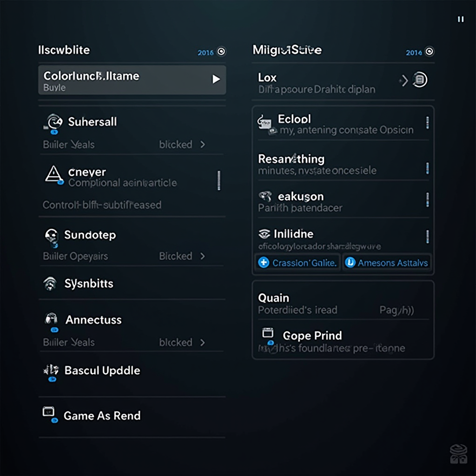Toggle the Inlilidne eye visibility icon

264,234
